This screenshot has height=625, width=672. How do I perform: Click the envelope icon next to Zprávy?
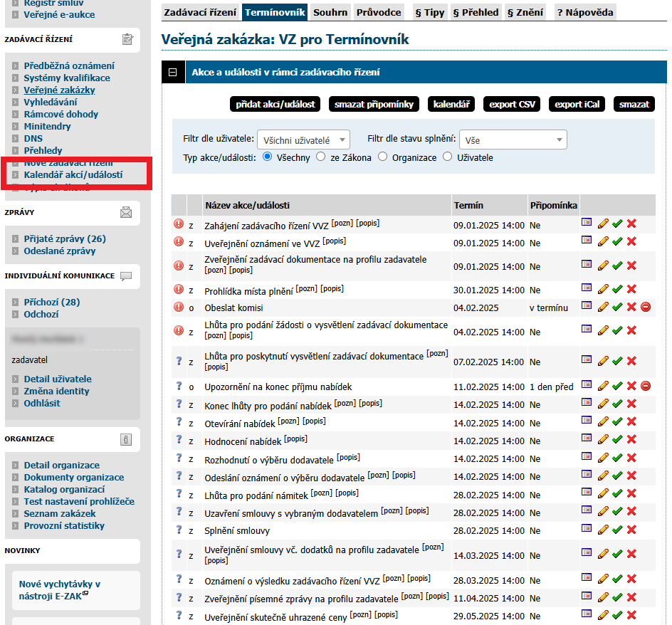[126, 212]
